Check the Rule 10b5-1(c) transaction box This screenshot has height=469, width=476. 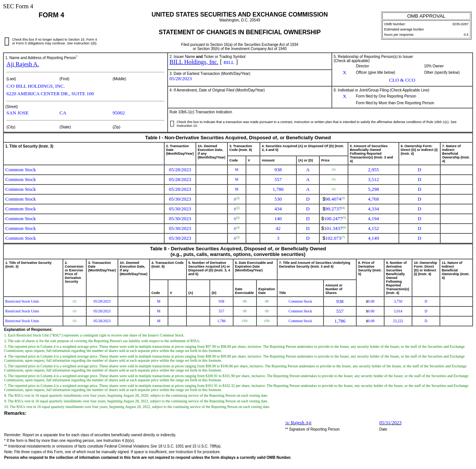coord(172,123)
